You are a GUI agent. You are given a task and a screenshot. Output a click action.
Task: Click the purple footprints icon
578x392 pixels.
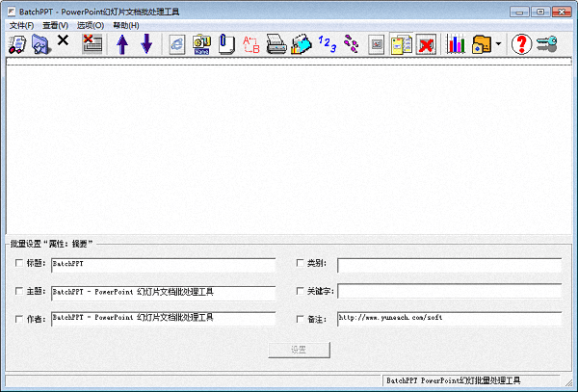coord(351,44)
